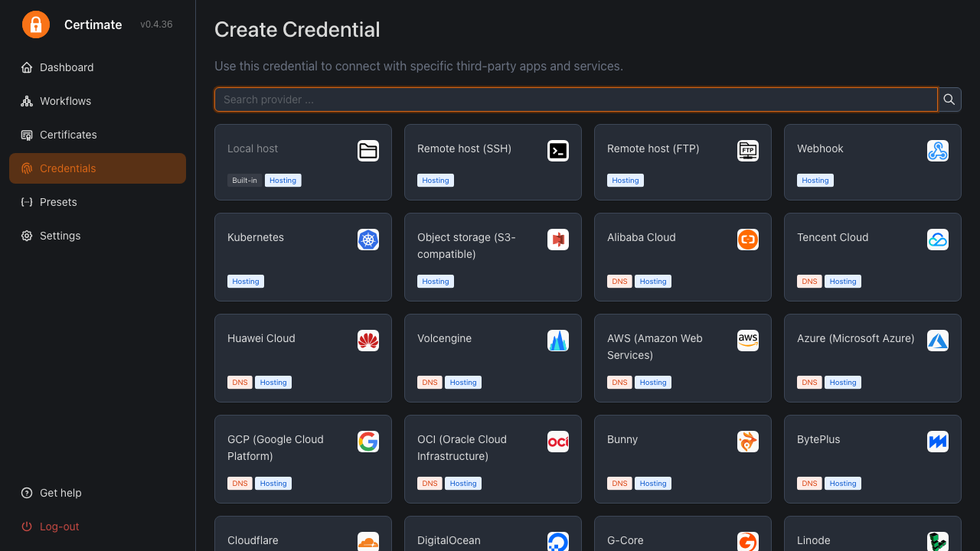Open the Dashboard page
980x551 pixels.
pyautogui.click(x=97, y=67)
